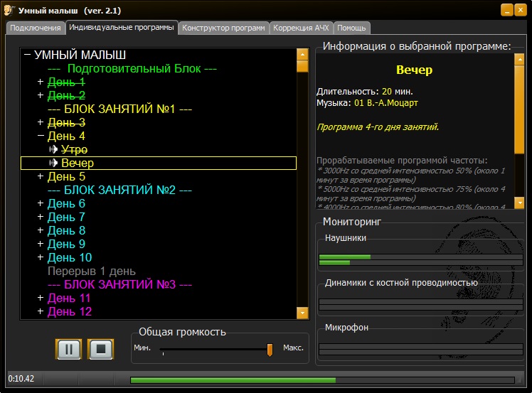Click the app icon in title bar
The height and width of the screenshot is (393, 532).
tap(9, 10)
